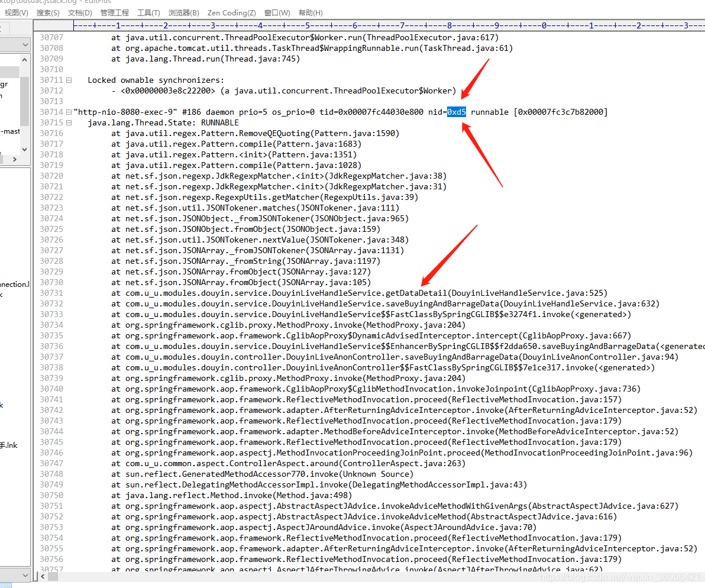Open the dropdown under the left panel
The width and height of the screenshot is (705, 588).
click(25, 575)
